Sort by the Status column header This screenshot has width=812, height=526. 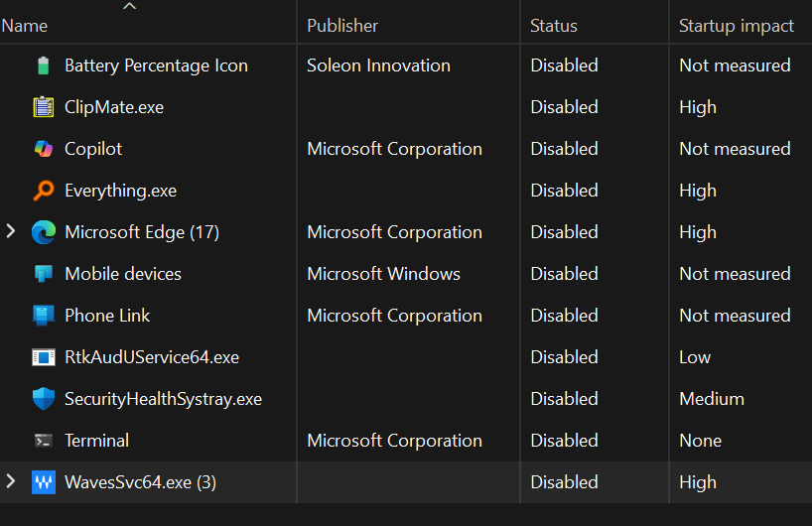(554, 26)
